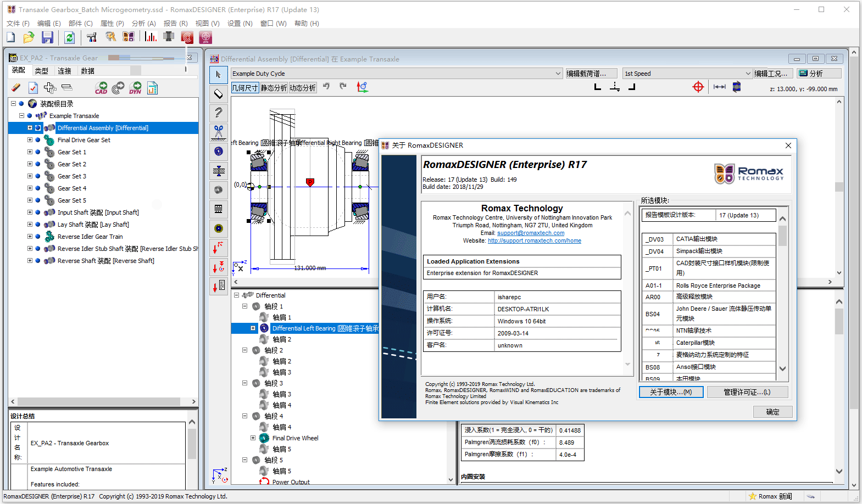Click the CAD export icon
The width and height of the screenshot is (862, 504).
pyautogui.click(x=101, y=88)
